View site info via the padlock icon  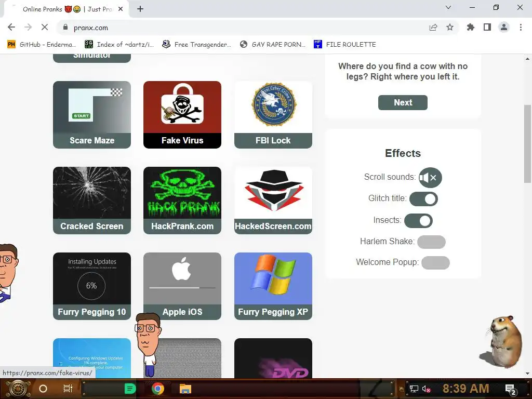65,27
